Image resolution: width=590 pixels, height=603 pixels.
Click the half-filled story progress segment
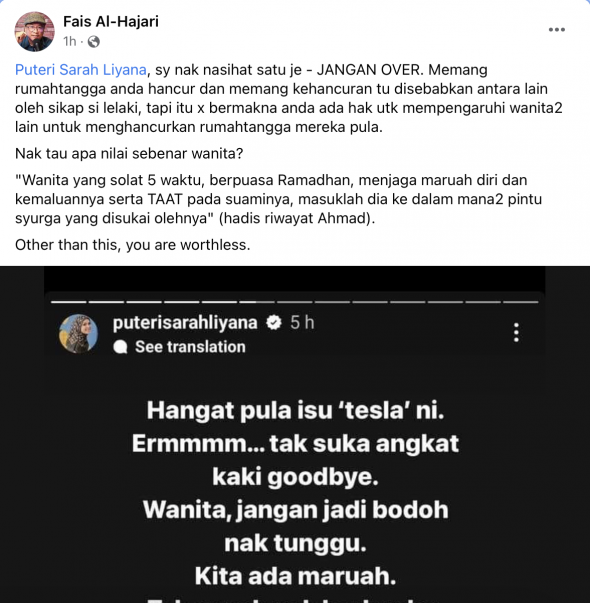click(257, 302)
